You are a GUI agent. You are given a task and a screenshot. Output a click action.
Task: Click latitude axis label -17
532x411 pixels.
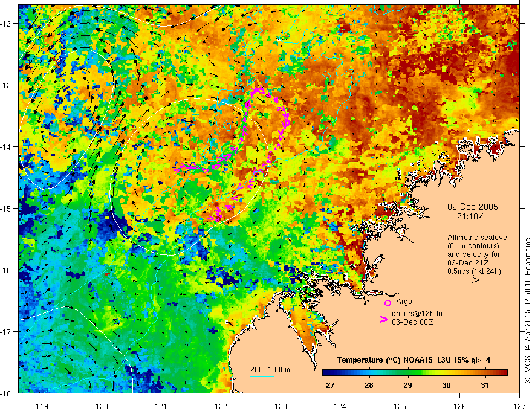click(7, 332)
